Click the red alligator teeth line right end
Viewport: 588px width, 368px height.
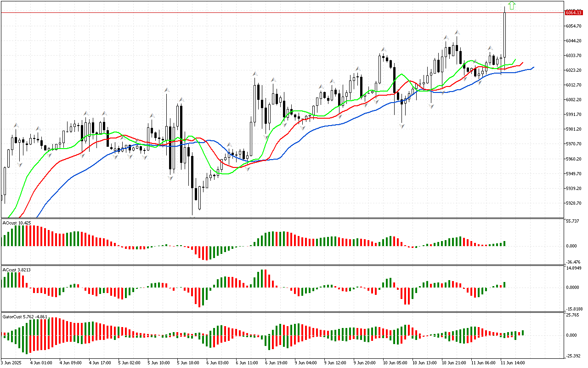(522, 63)
